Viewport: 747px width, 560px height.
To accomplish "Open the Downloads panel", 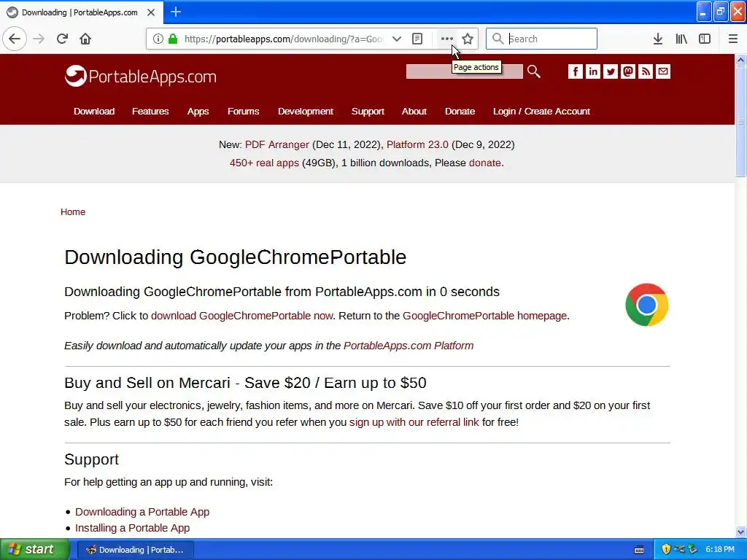I will pyautogui.click(x=658, y=39).
